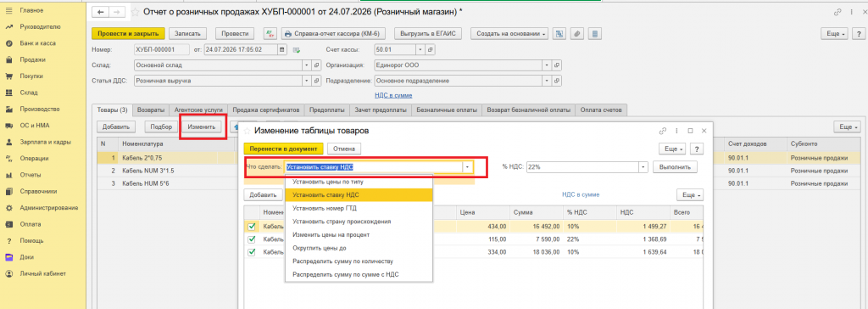868x309 pixels.
Task: Go to the Продажи section
Action: click(x=32, y=60)
